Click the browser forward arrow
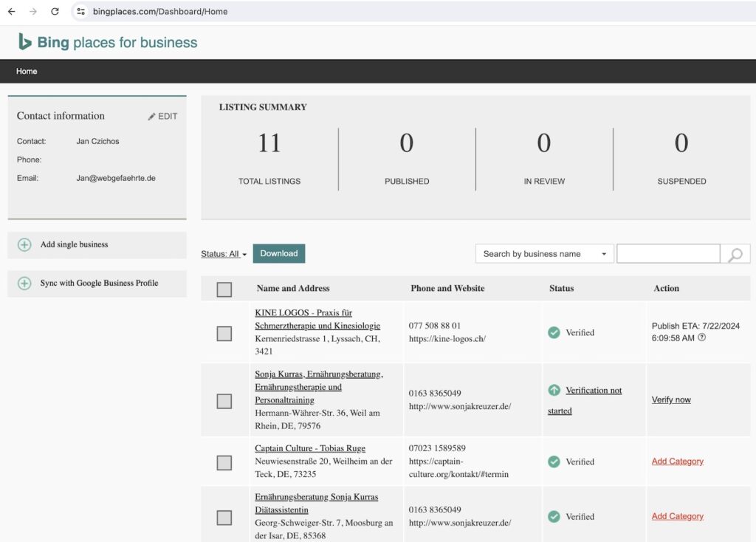 point(32,11)
